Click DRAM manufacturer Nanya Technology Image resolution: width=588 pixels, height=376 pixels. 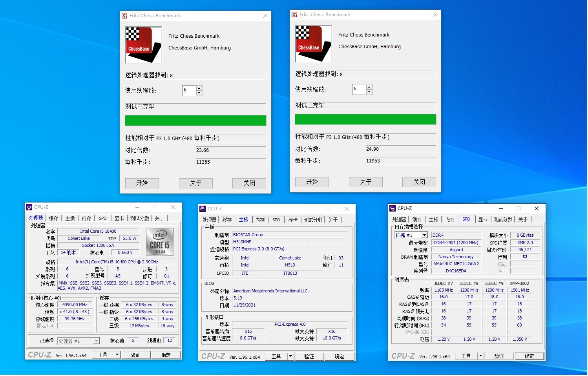coord(456,257)
